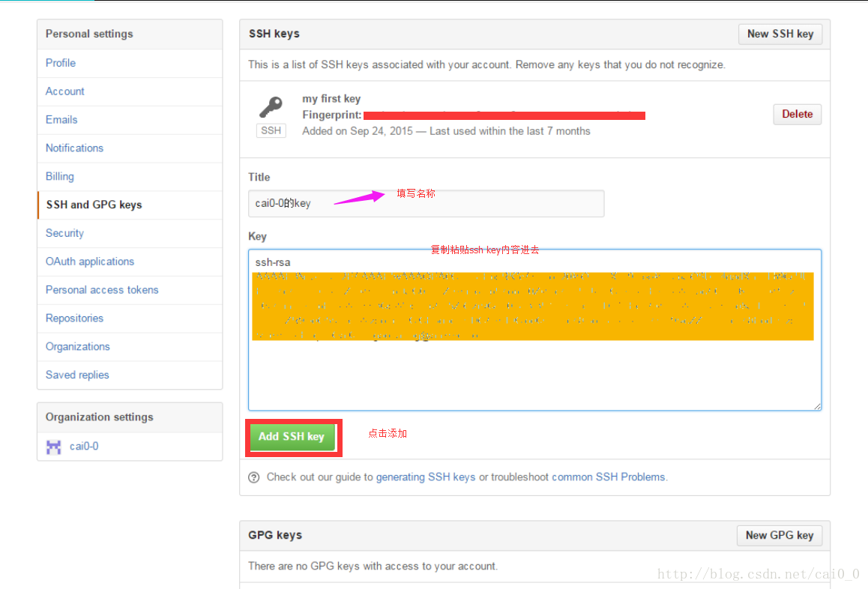Open the common SSH Problems link
Screen dimensions: 868x589
(609, 477)
